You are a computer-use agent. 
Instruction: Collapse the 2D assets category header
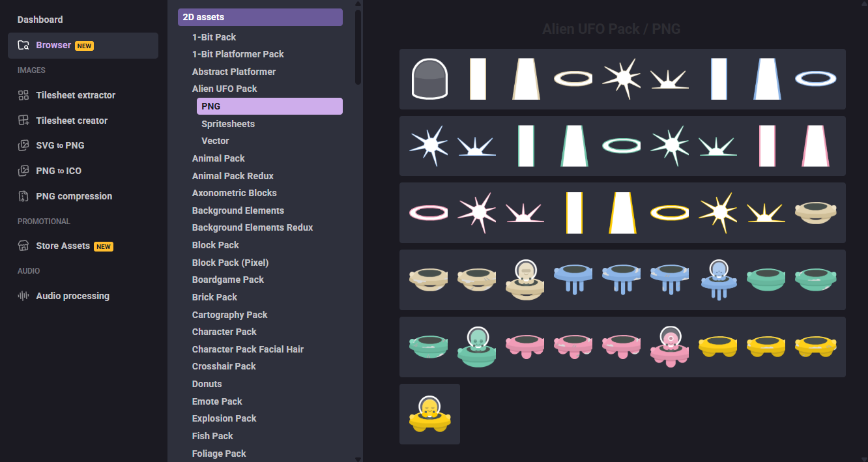[260, 17]
